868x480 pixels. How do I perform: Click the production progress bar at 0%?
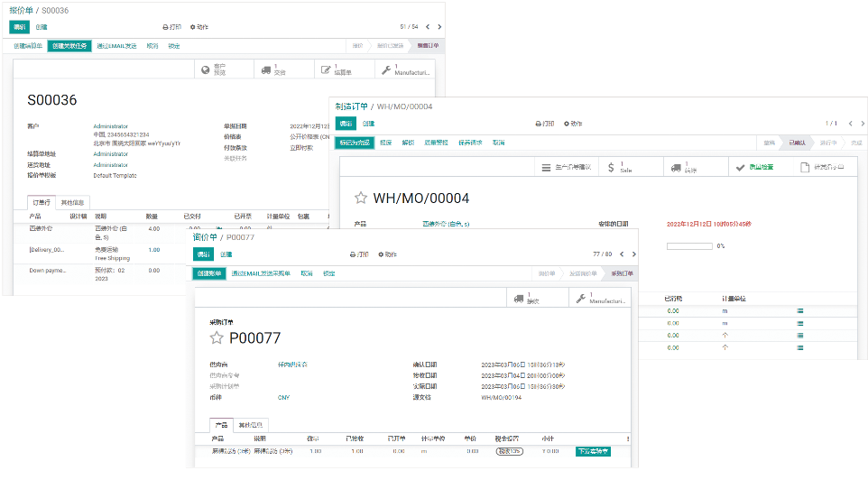(x=688, y=245)
